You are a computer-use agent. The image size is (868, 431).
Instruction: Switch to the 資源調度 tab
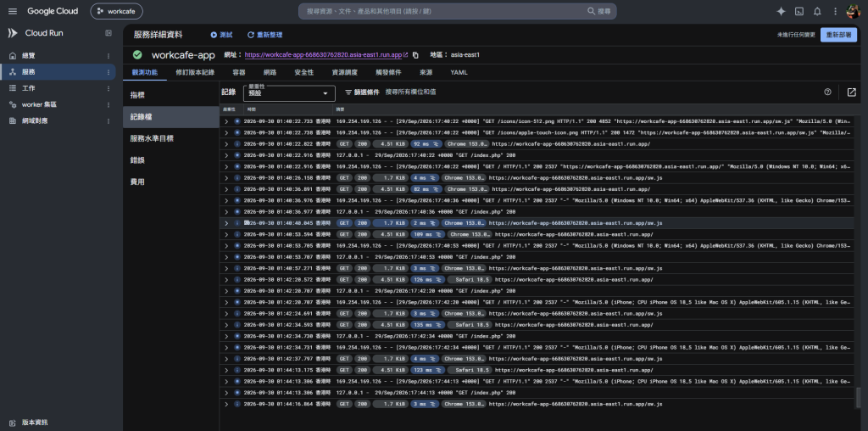point(344,73)
